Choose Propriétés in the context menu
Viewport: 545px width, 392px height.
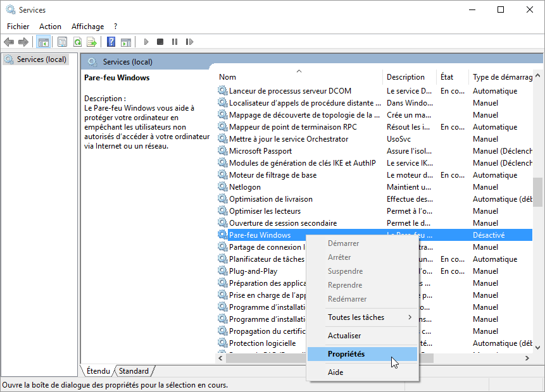coord(362,354)
